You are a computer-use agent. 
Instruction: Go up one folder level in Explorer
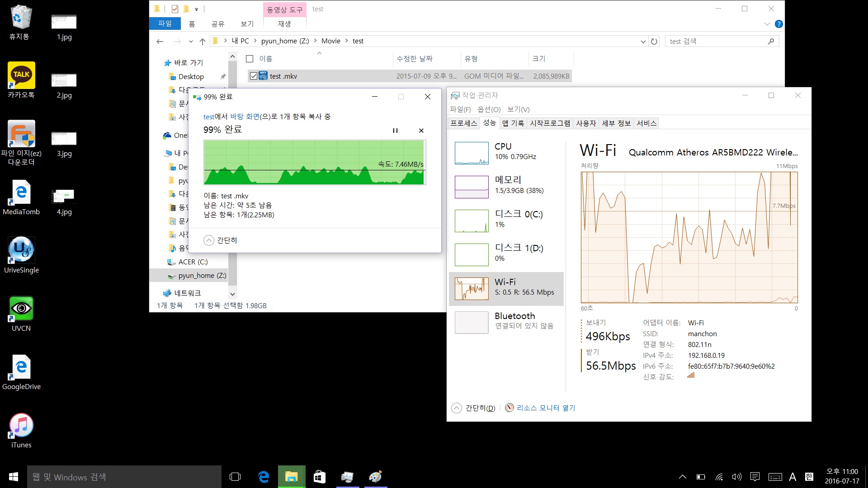(203, 42)
